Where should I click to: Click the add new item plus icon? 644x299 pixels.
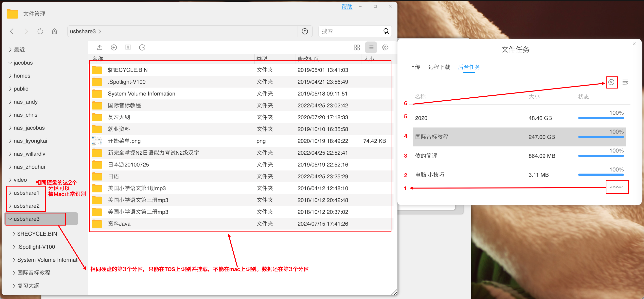[114, 47]
